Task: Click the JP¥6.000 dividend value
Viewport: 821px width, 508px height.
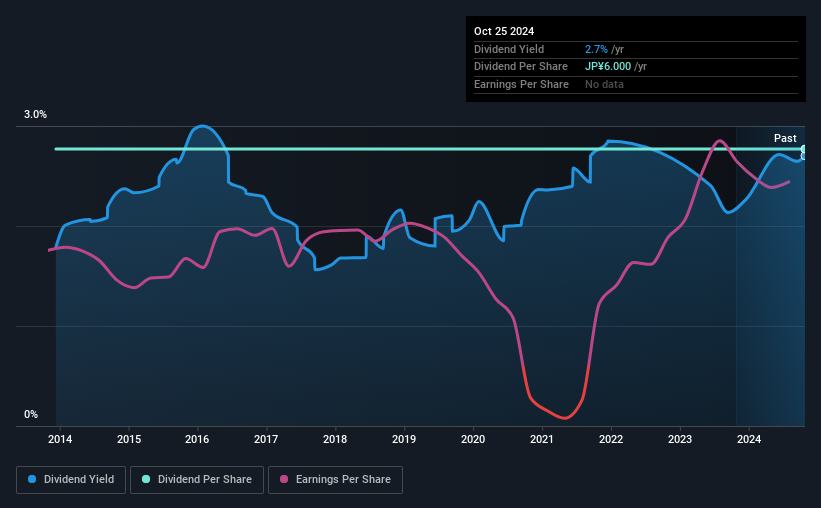Action: [608, 67]
